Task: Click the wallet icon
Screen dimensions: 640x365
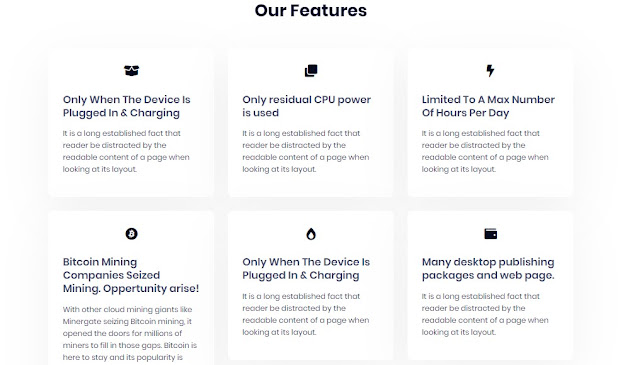Action: tap(490, 234)
